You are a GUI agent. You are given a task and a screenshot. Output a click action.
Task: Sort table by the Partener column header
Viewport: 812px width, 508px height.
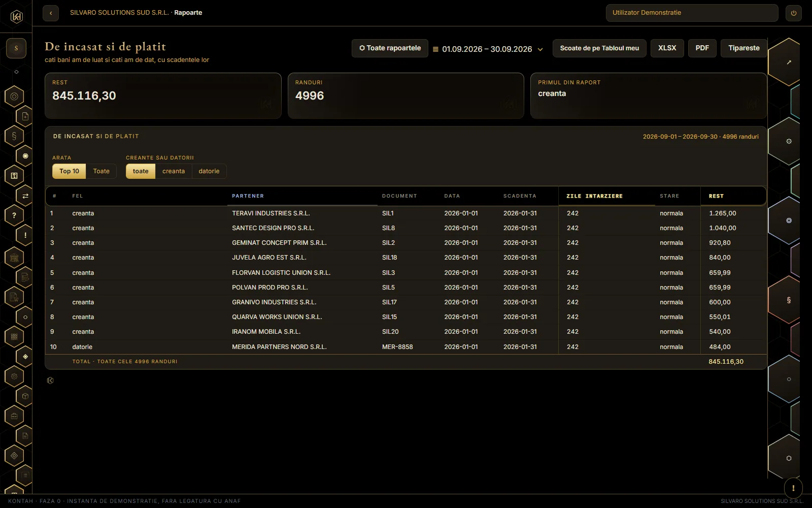click(x=248, y=196)
